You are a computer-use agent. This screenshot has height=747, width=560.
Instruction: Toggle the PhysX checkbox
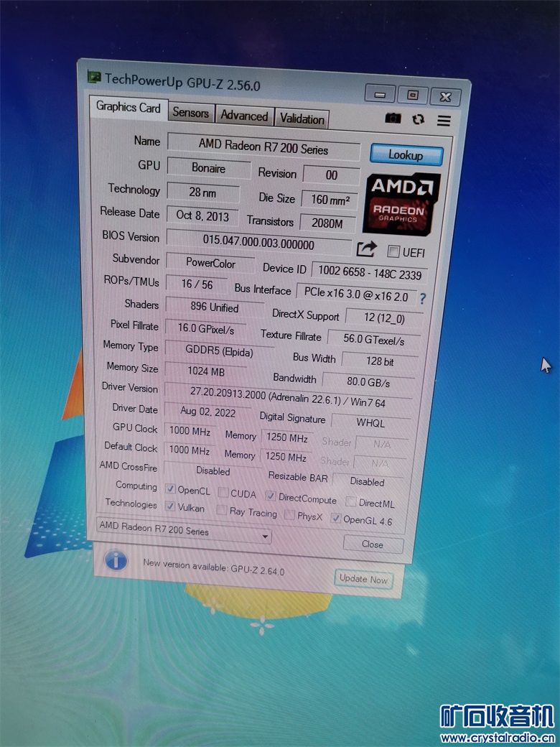(x=289, y=514)
